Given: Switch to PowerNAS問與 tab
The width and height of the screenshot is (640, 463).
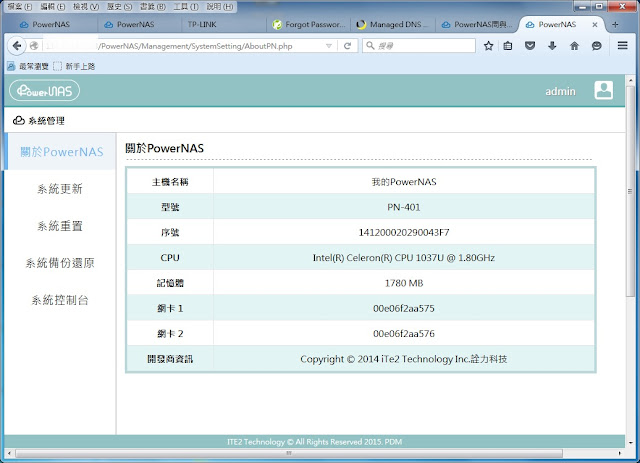Looking at the screenshot, I should click(x=478, y=24).
